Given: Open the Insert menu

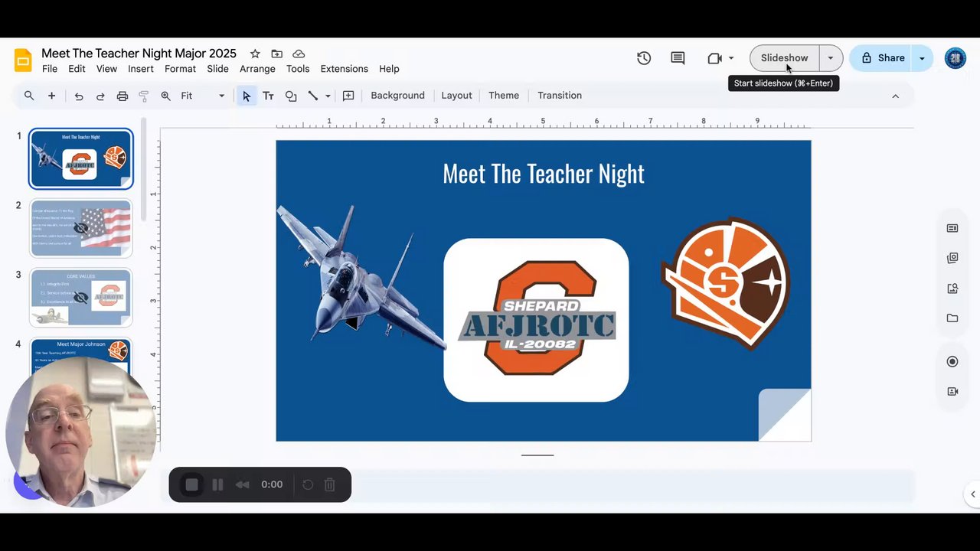Looking at the screenshot, I should (x=141, y=69).
